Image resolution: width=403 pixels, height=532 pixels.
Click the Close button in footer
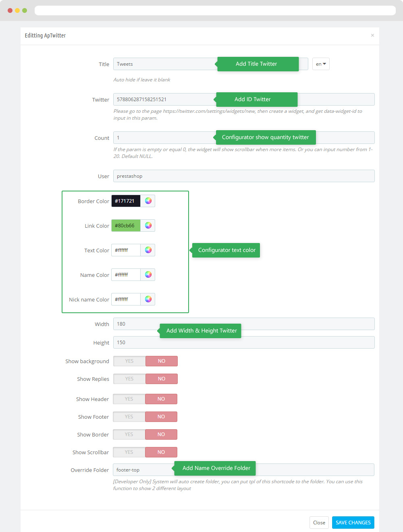pos(319,523)
